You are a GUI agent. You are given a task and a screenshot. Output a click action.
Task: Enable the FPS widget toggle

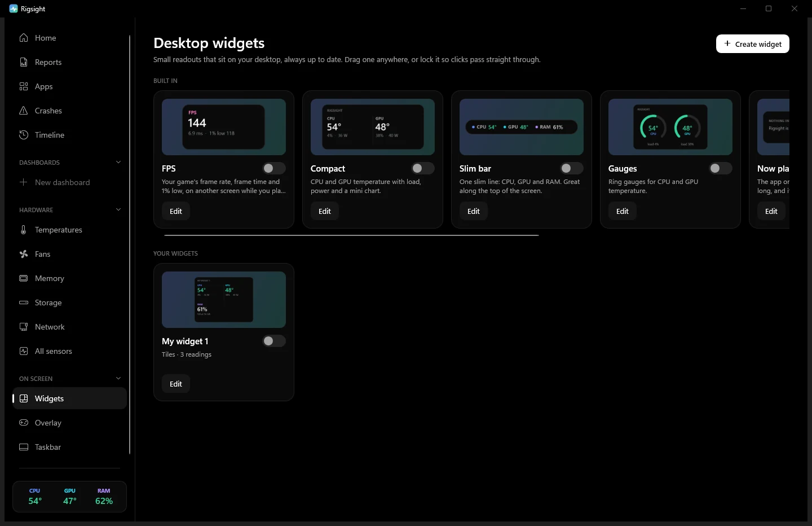(x=274, y=168)
